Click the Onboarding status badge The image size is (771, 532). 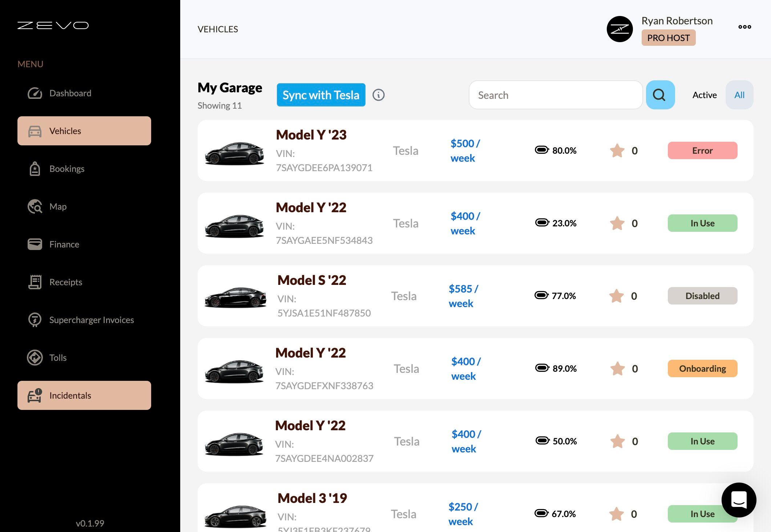click(x=702, y=368)
